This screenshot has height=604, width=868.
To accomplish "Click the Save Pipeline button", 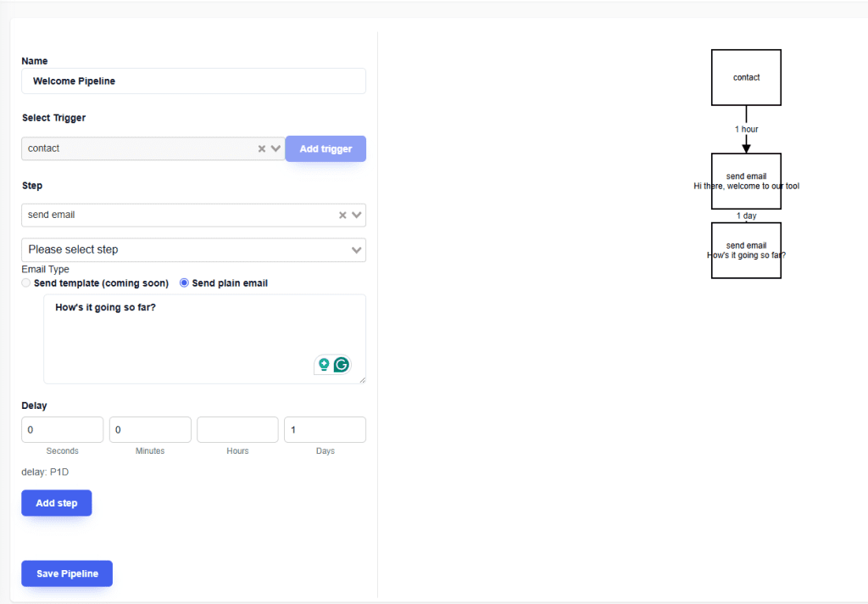I will click(67, 573).
